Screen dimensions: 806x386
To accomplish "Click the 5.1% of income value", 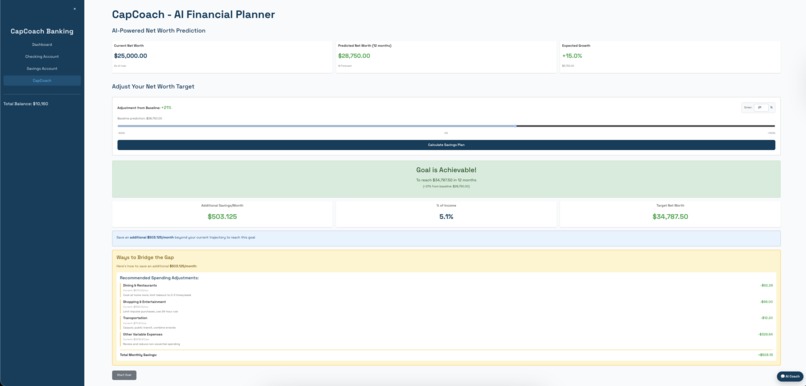I will [x=446, y=216].
